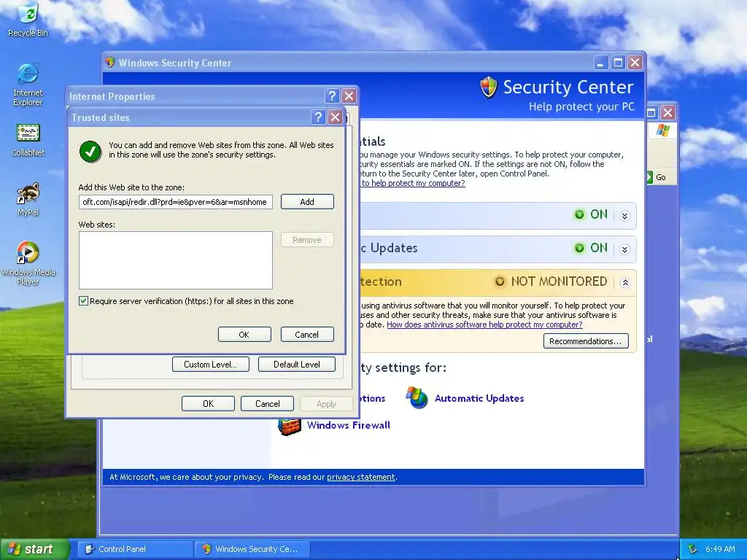Launch the MyPal desktop shortcut
747x560 pixels.
point(28,199)
